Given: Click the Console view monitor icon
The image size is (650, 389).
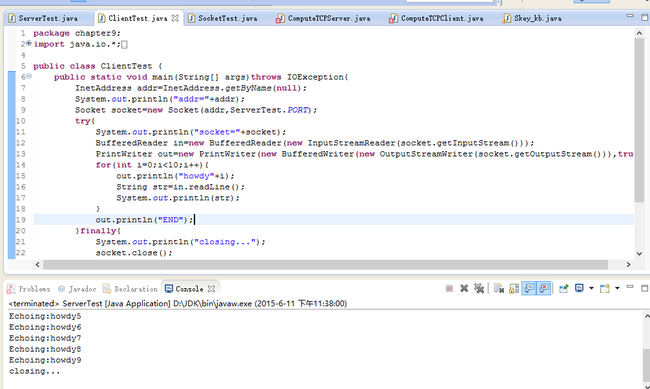Looking at the screenshot, I should pyautogui.click(x=169, y=289).
